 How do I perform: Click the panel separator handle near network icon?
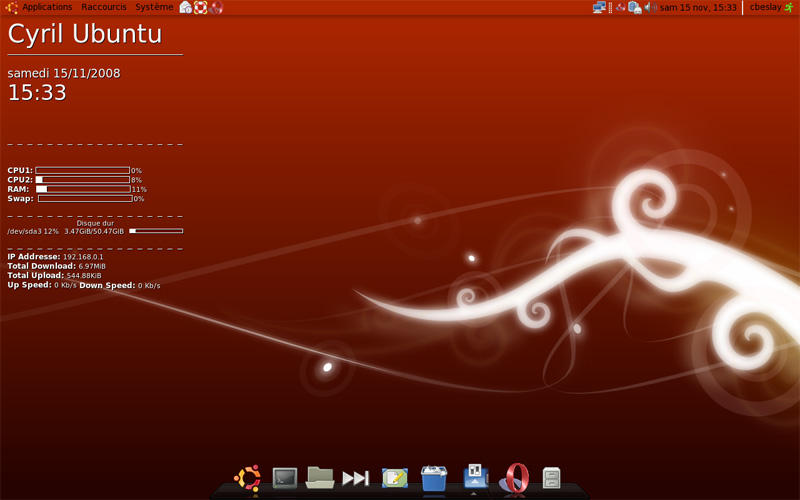point(610,7)
